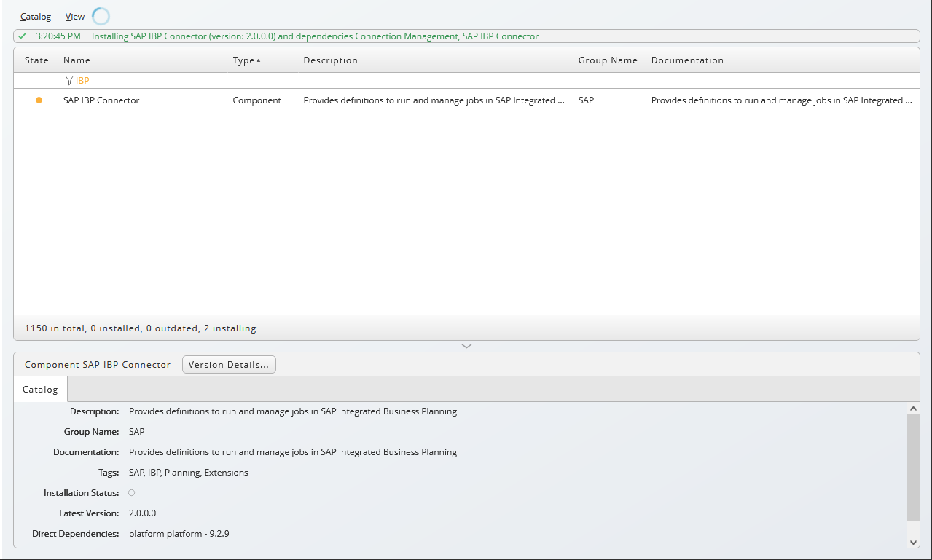932x560 pixels.
Task: Click the Description value in details pane
Action: tap(293, 411)
